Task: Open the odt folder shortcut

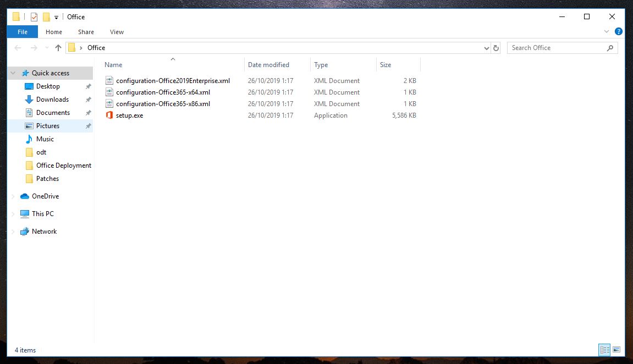Action: tap(41, 152)
